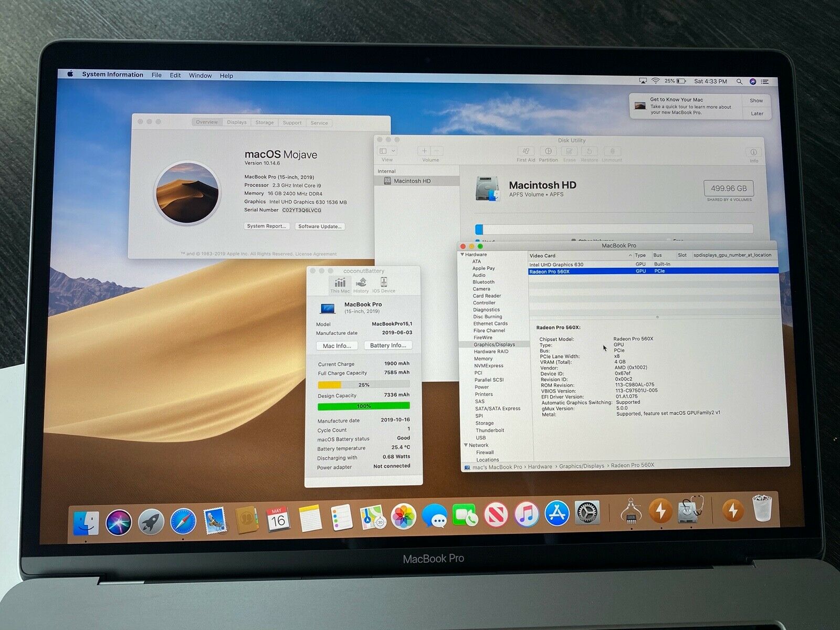The height and width of the screenshot is (630, 840).
Task: Open View dropdown in Disk Utility toolbar
Action: (x=387, y=151)
